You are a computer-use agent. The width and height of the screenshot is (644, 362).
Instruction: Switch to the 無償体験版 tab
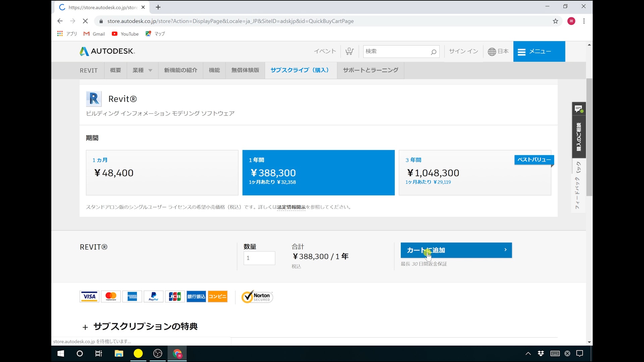(245, 70)
